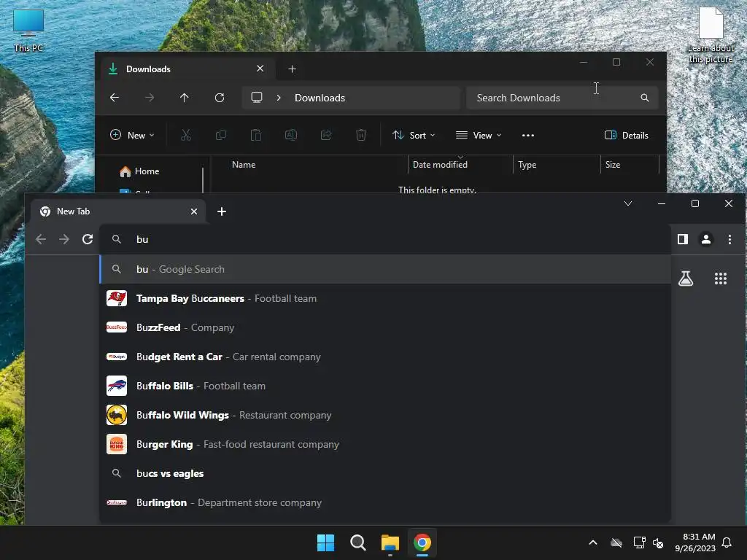Screen dimensions: 747x560
Task: Open Chrome's three-dot menu
Action: pyautogui.click(x=729, y=239)
